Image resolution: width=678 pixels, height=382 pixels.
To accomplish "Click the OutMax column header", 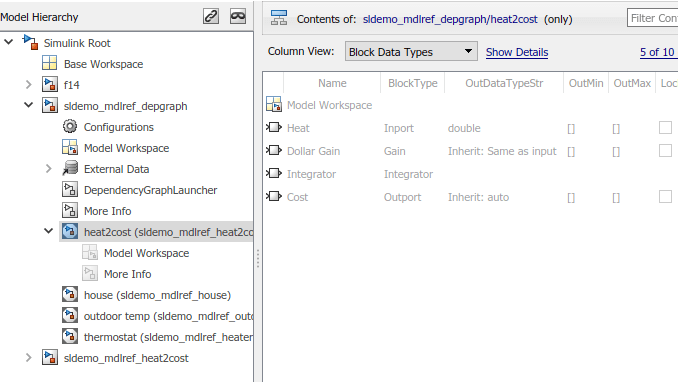I will [x=632, y=83].
